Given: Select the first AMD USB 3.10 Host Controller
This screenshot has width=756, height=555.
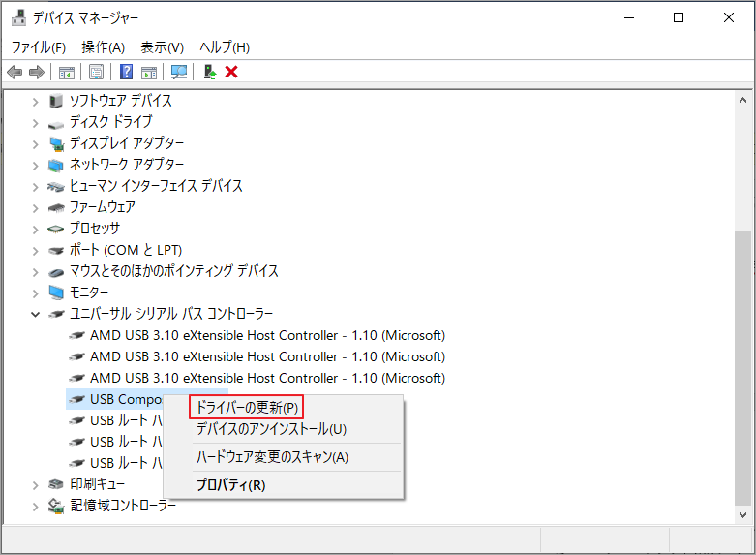Looking at the screenshot, I should (267, 335).
